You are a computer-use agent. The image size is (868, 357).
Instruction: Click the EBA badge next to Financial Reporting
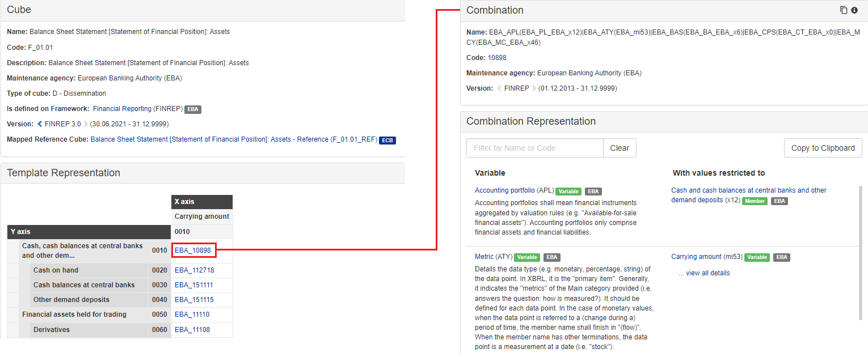tap(193, 109)
